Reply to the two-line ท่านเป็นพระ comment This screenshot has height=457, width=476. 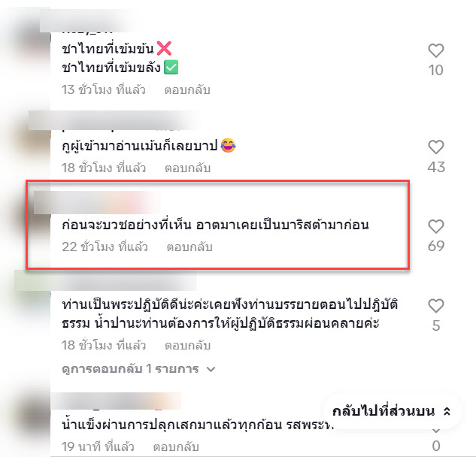(187, 346)
